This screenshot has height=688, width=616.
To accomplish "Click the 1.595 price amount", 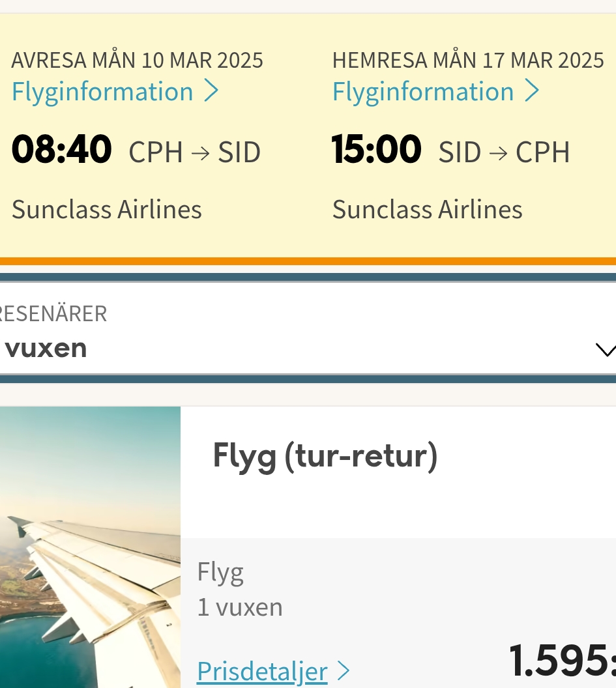I will pyautogui.click(x=563, y=660).
